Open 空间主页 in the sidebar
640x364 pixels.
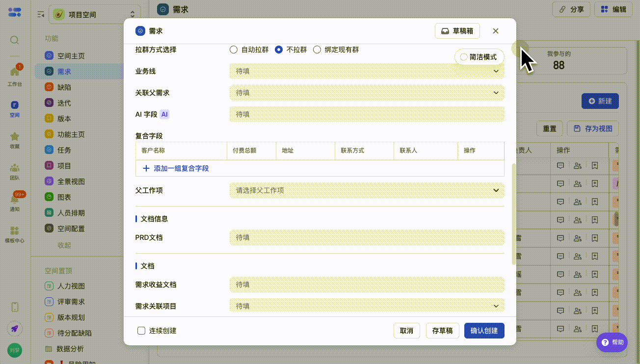(71, 56)
